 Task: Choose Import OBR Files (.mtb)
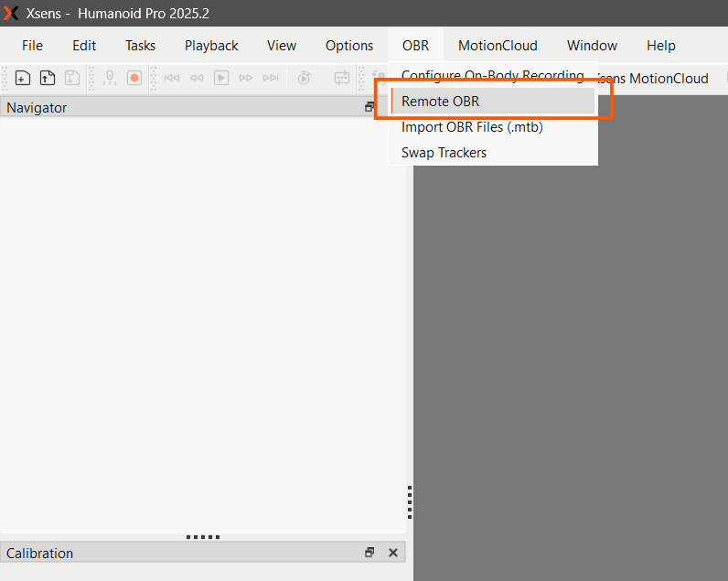pyautogui.click(x=472, y=127)
